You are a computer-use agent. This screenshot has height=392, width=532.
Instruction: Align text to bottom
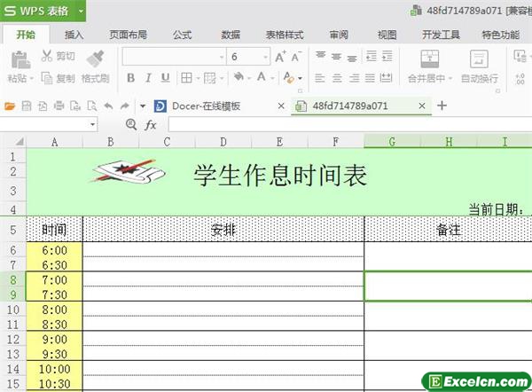point(352,59)
